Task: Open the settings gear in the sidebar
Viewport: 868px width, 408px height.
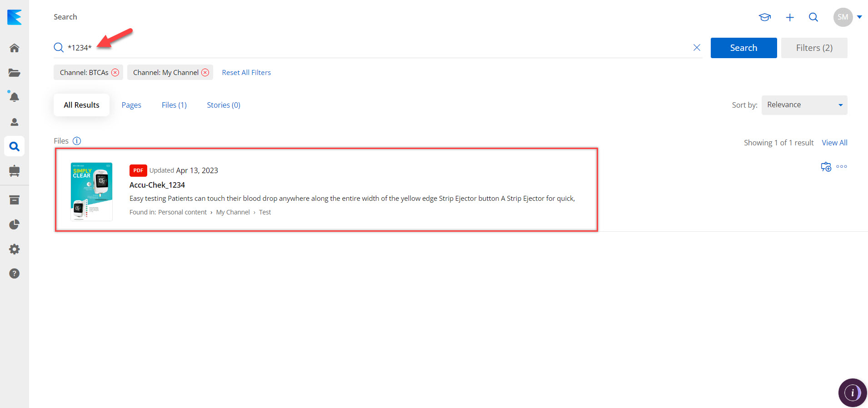Action: coord(15,249)
